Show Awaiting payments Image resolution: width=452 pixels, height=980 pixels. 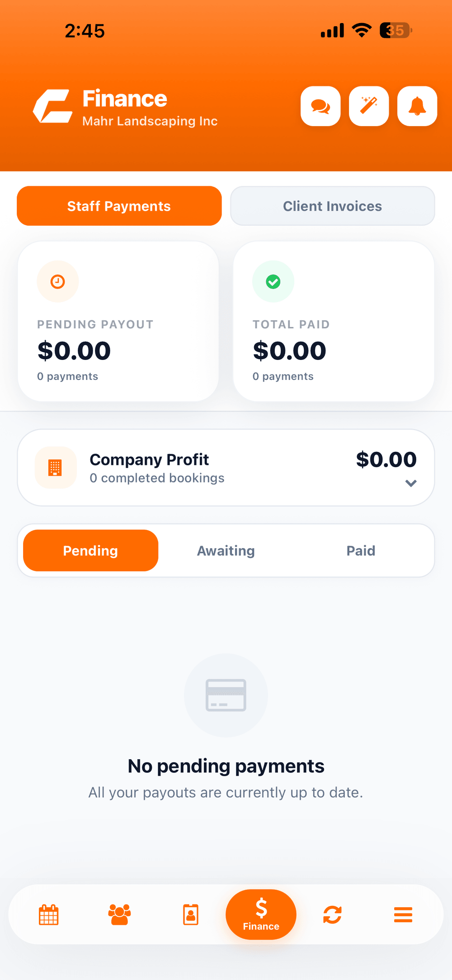click(x=226, y=550)
